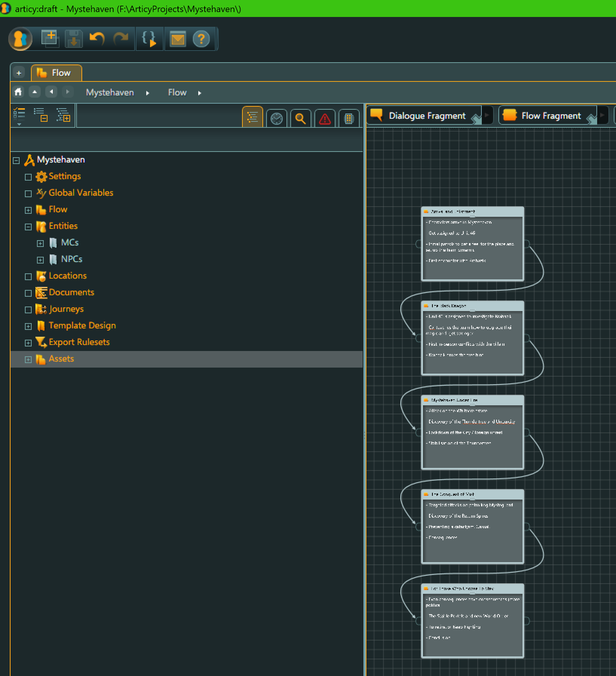616x676 pixels.
Task: Select the MCs folder
Action: click(70, 242)
